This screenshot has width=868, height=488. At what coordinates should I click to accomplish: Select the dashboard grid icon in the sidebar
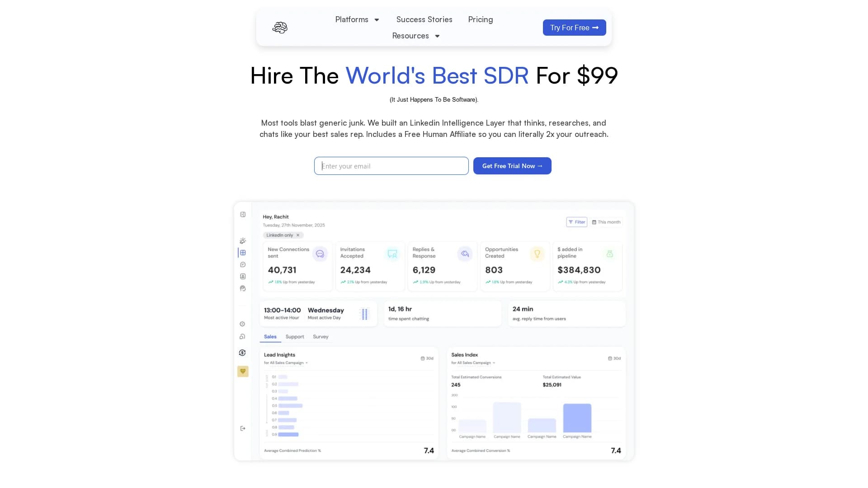pos(243,253)
